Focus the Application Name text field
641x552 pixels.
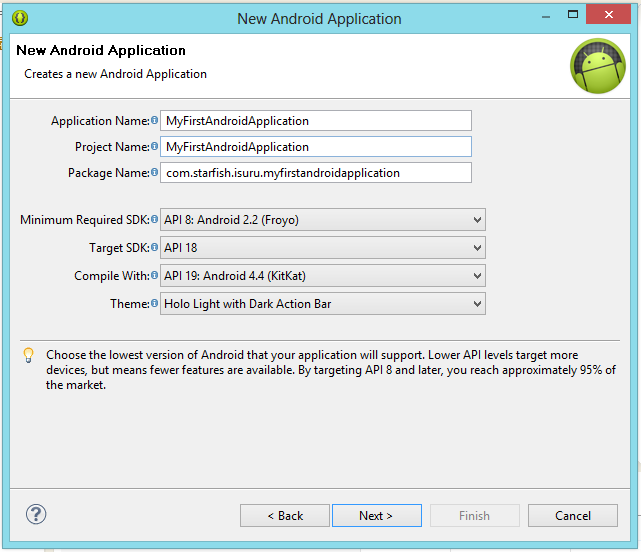click(316, 121)
